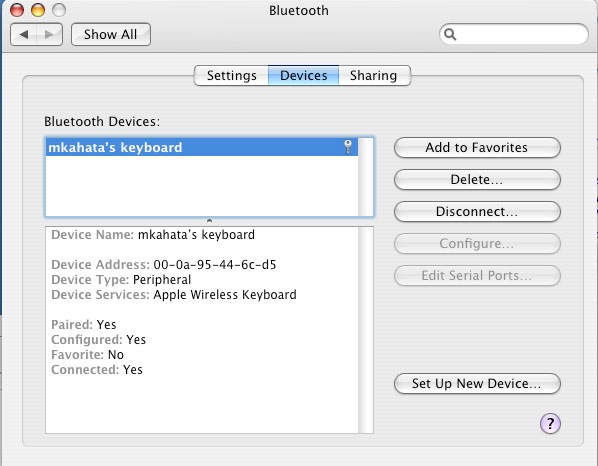Click the back navigation arrow
Image resolution: width=598 pixels, height=466 pixels.
(24, 34)
